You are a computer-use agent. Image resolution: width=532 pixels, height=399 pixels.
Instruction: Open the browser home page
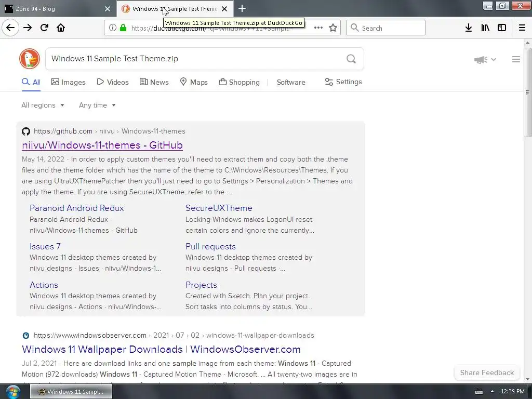(x=61, y=28)
